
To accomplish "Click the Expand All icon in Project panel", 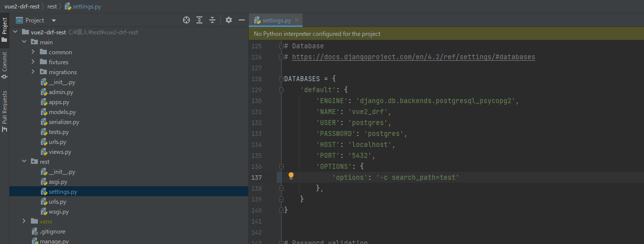I will pyautogui.click(x=199, y=20).
